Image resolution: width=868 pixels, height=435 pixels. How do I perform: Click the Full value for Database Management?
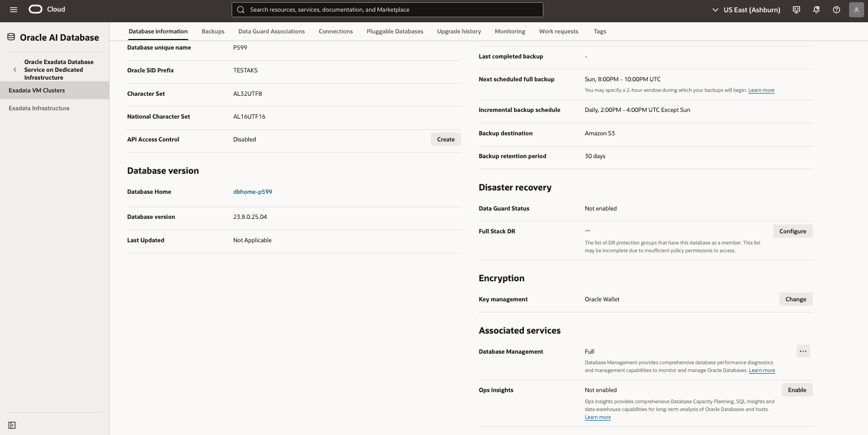tap(590, 351)
